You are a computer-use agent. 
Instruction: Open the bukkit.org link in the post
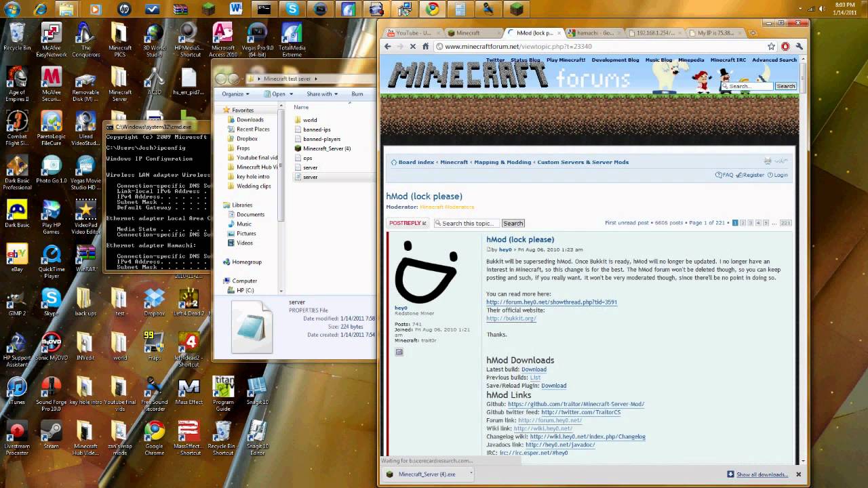[x=511, y=319]
